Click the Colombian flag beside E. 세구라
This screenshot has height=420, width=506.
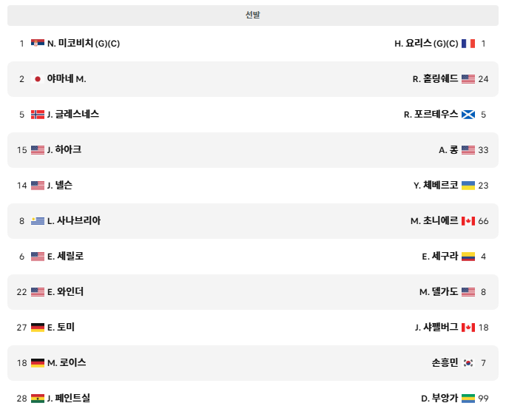[468, 256]
